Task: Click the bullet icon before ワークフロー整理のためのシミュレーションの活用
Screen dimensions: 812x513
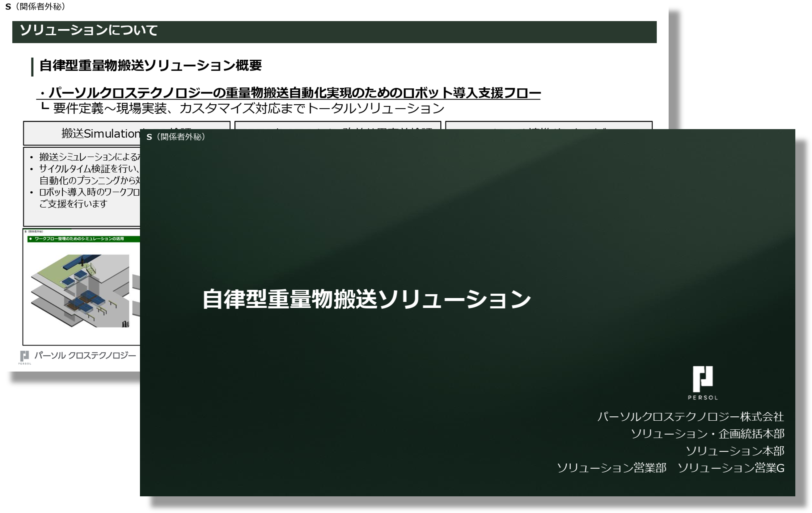Action: pyautogui.click(x=31, y=239)
